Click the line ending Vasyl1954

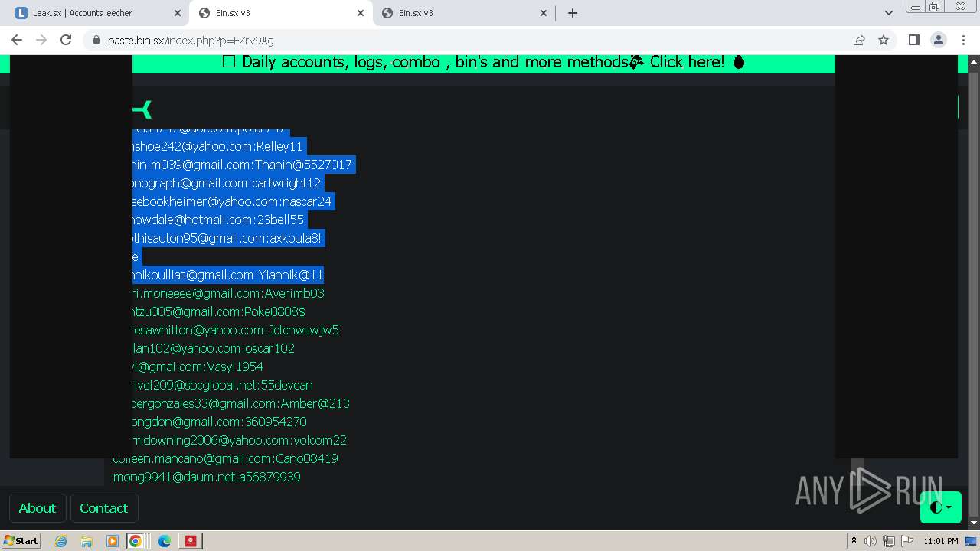(x=198, y=367)
